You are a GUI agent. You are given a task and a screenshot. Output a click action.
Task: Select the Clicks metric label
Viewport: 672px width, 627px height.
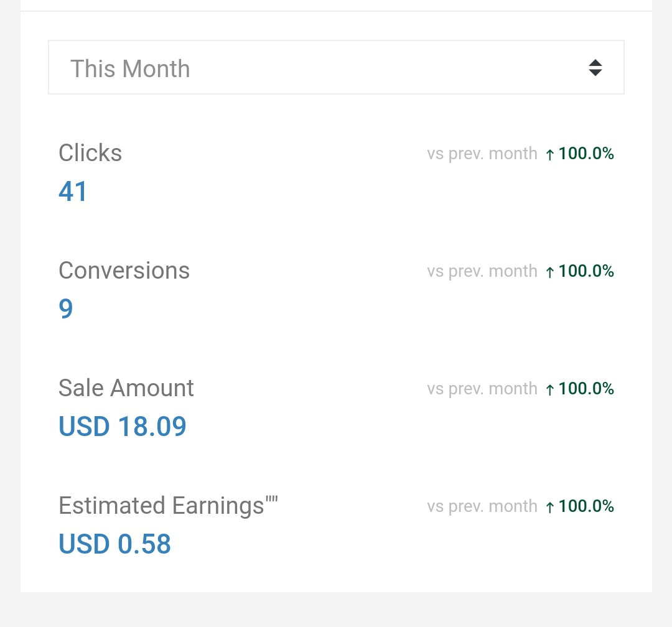pos(90,153)
